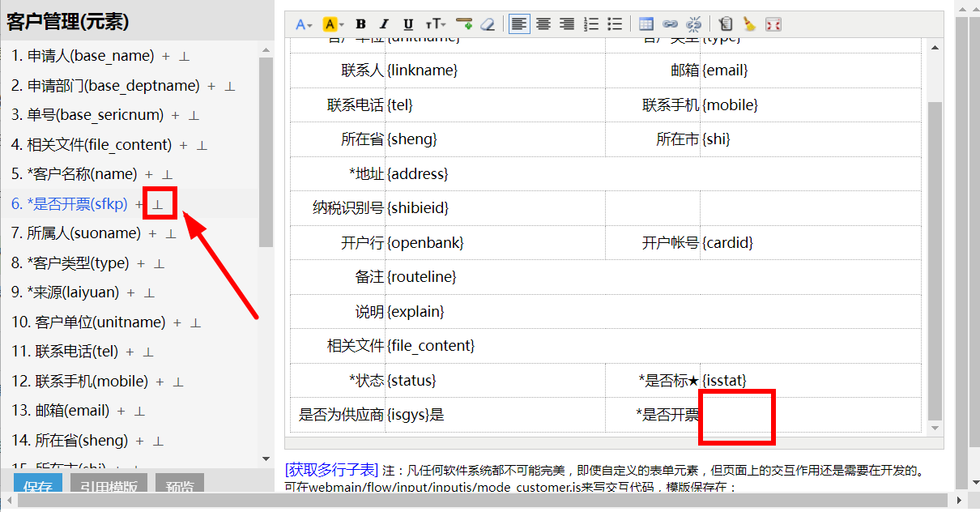Click the ⊥ icon beside 所属人(suoname)
This screenshot has height=512, width=980.
[171, 234]
